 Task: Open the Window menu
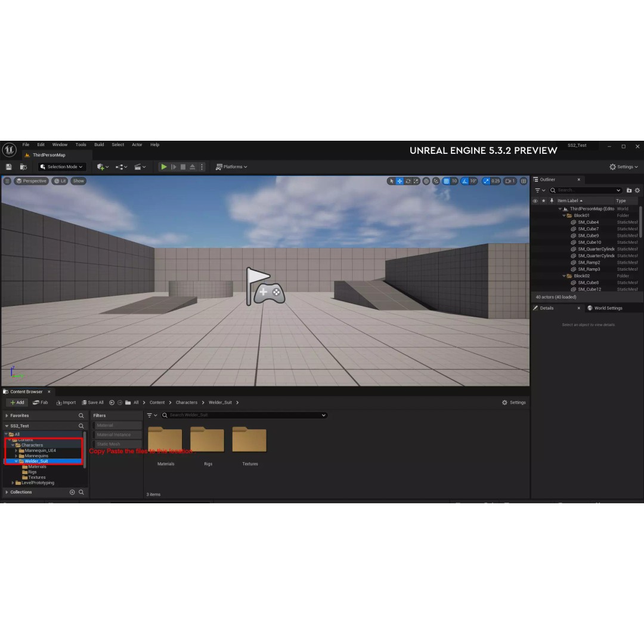(60, 144)
